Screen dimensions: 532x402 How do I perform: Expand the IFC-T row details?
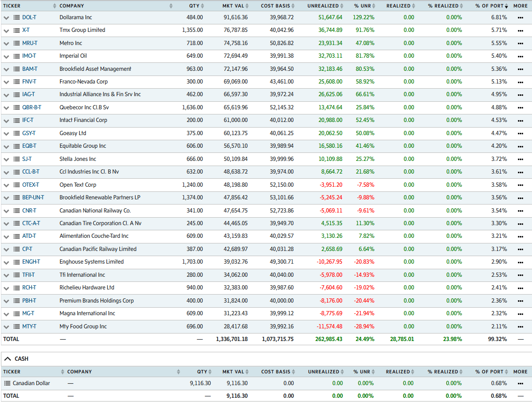tap(6, 121)
